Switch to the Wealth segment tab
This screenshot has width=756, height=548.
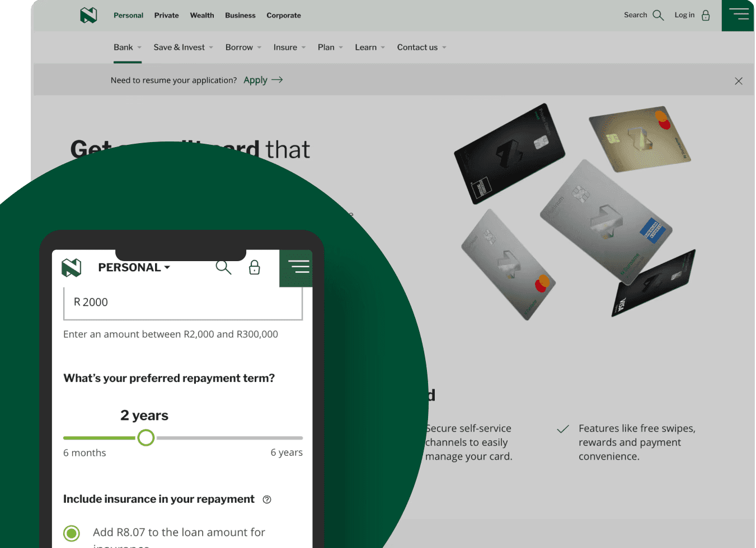pos(202,16)
